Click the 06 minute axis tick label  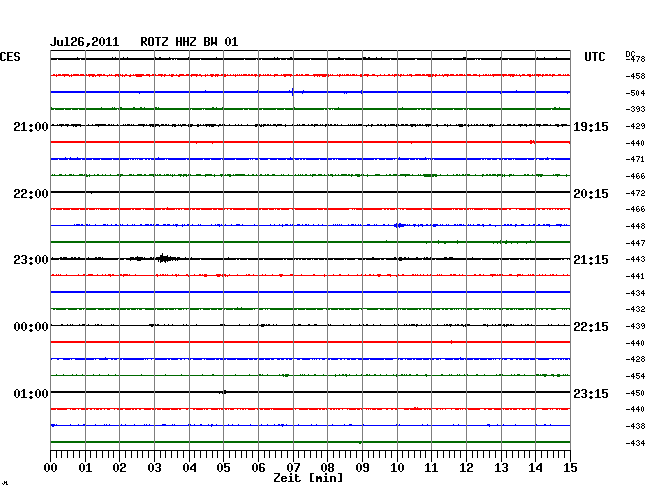point(258,468)
